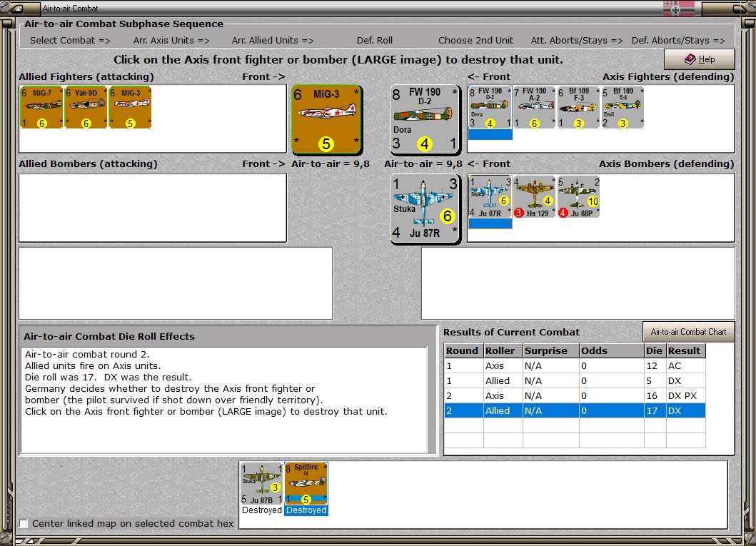
Task: Select the FW 190 A-2 Axis fighter counter
Action: 534,108
